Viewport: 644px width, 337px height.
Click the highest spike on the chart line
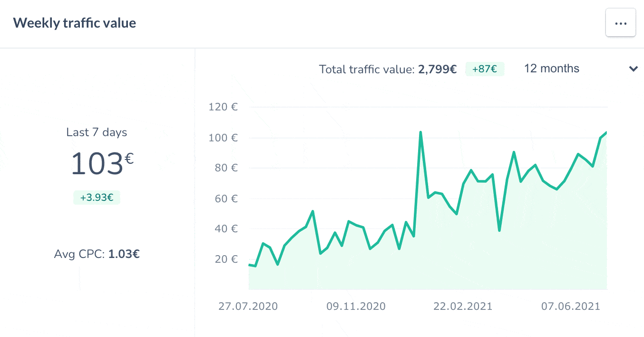pyautogui.click(x=420, y=132)
